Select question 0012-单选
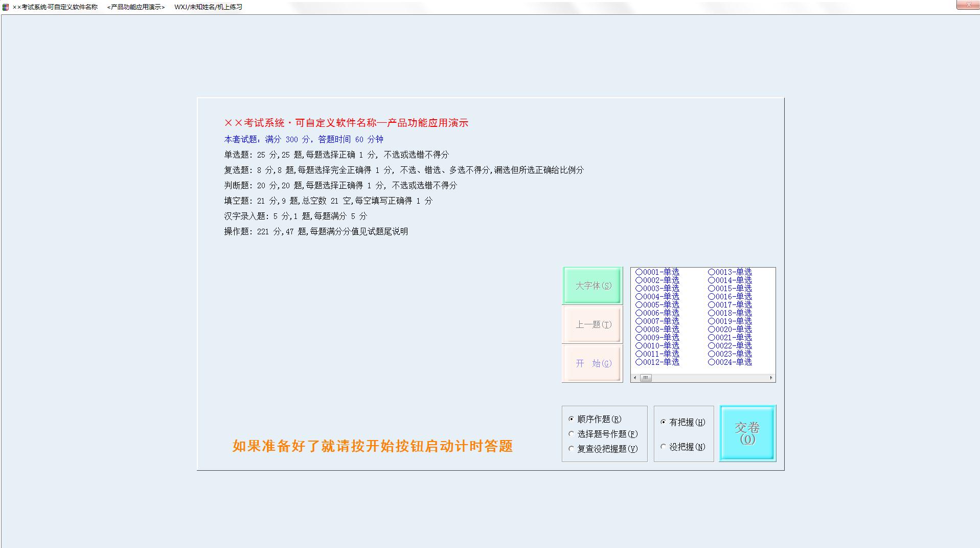 (x=657, y=362)
